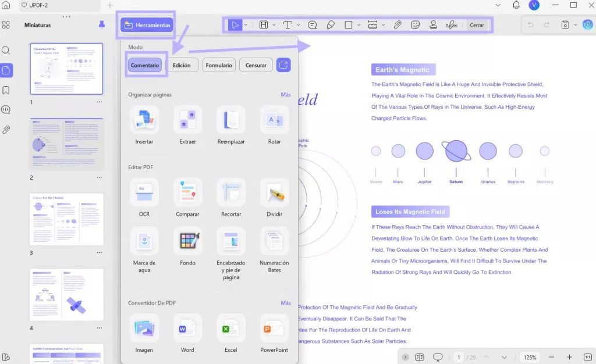Switch mode to Edición
Image resolution: width=596 pixels, height=364 pixels.
(x=182, y=65)
